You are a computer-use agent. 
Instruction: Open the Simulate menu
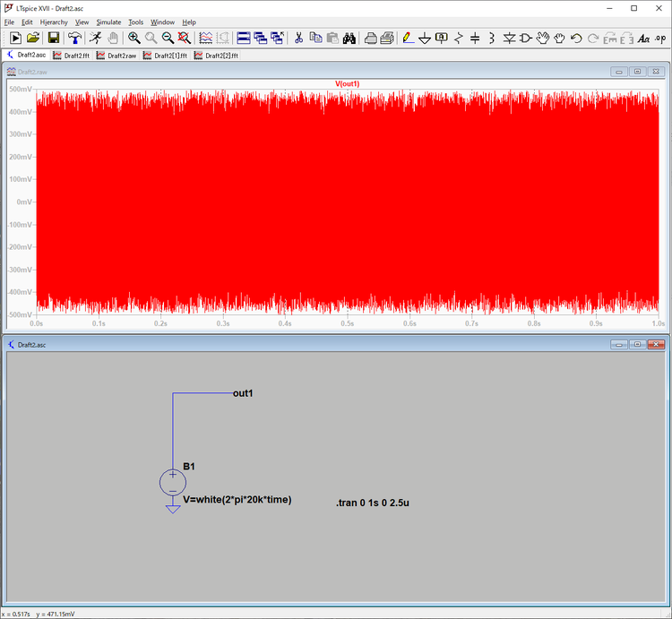click(108, 21)
